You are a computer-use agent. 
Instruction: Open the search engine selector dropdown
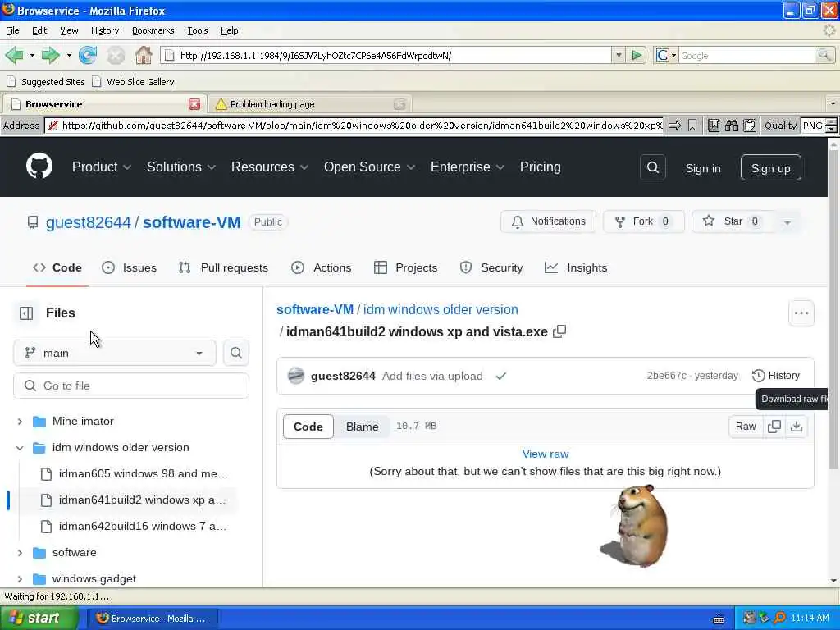coord(673,55)
